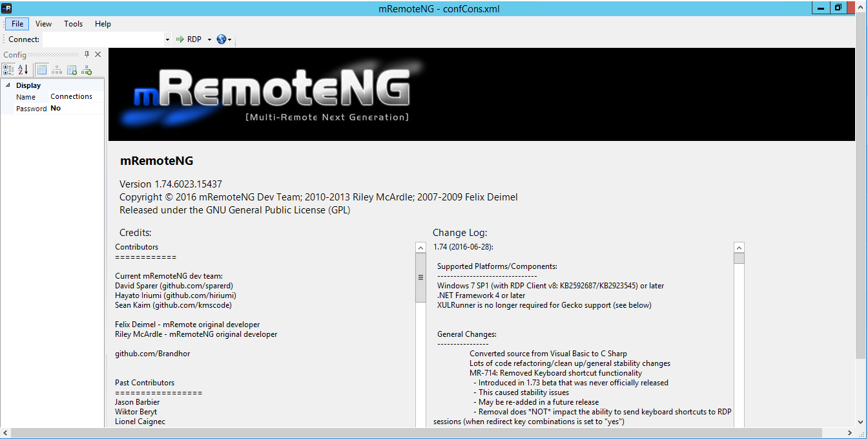Sort config properties alphabetically with A-Z icon
This screenshot has width=868, height=439.
click(23, 70)
